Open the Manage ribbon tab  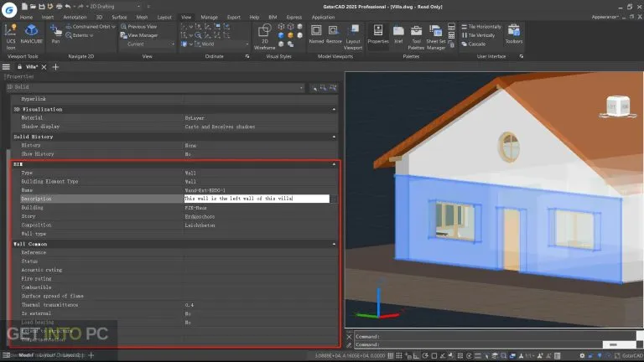point(209,18)
